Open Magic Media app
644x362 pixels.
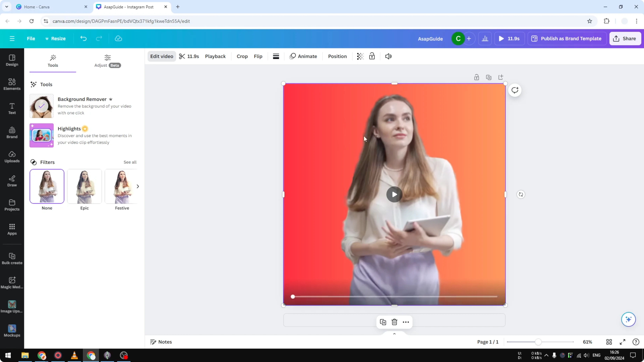pyautogui.click(x=12, y=283)
